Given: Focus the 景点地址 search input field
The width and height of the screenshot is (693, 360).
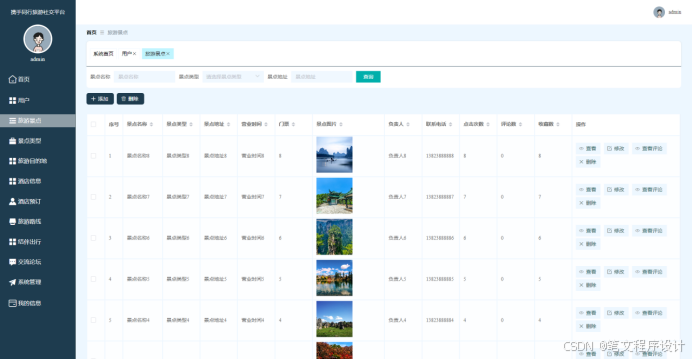Looking at the screenshot, I should pyautogui.click(x=322, y=77).
